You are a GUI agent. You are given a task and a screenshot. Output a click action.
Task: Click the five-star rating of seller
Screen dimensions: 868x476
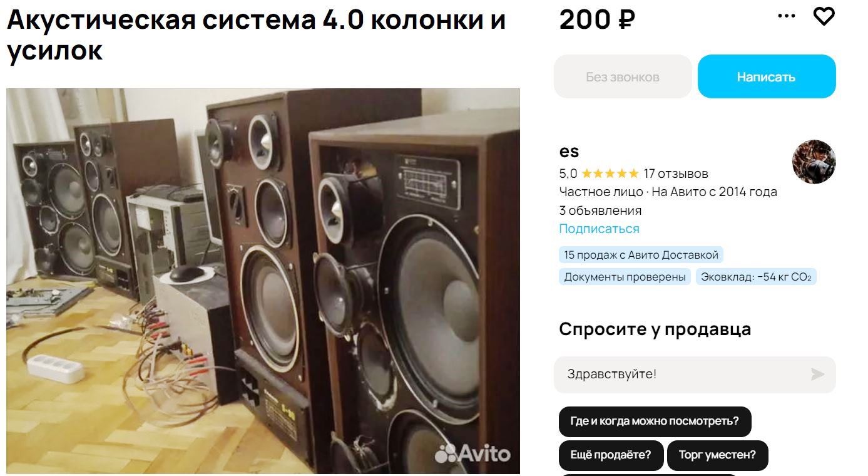pos(610,173)
